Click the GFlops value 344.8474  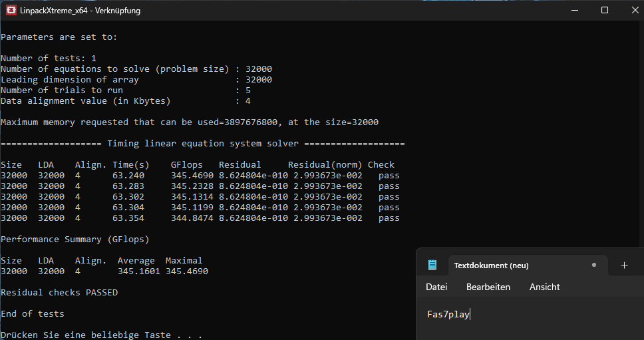pos(192,218)
